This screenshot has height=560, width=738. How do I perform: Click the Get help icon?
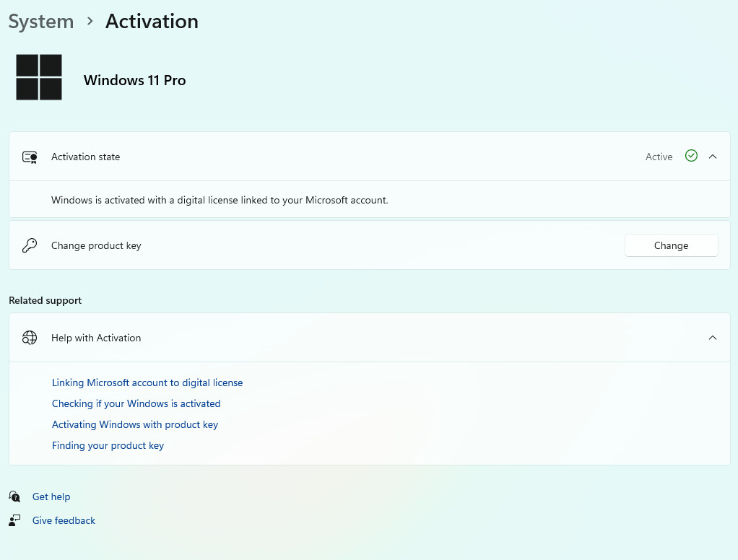pyautogui.click(x=14, y=496)
